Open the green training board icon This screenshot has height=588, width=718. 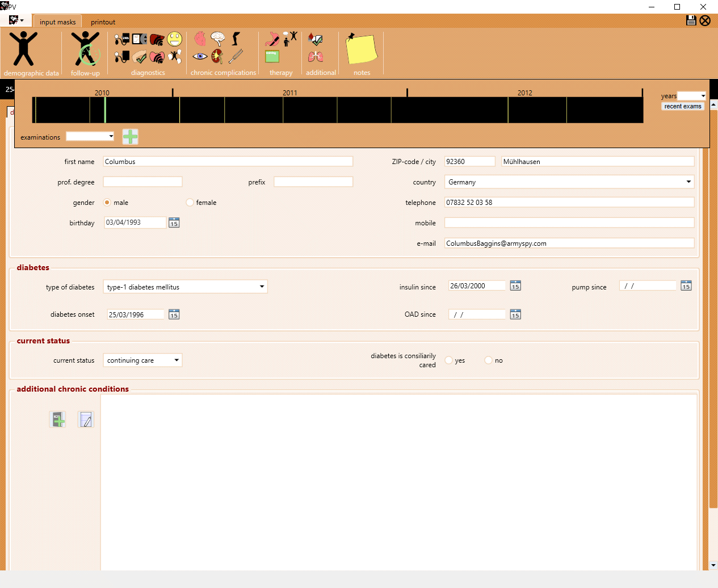(x=272, y=56)
